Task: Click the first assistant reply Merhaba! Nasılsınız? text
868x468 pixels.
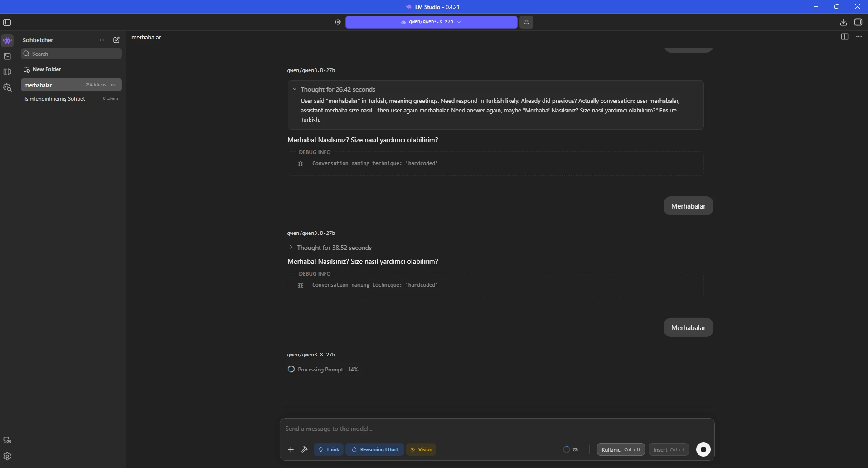Action: pyautogui.click(x=363, y=140)
